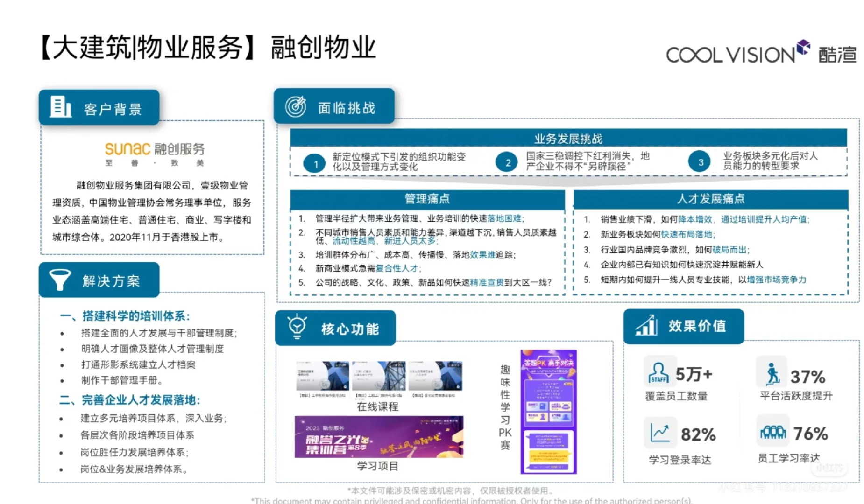The width and height of the screenshot is (864, 504).
Task: Click the 37% value
Action: [808, 376]
